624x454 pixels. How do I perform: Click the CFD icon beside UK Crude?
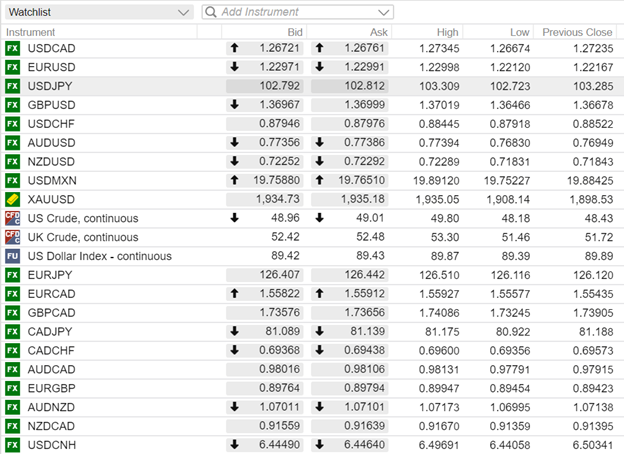pyautogui.click(x=13, y=237)
